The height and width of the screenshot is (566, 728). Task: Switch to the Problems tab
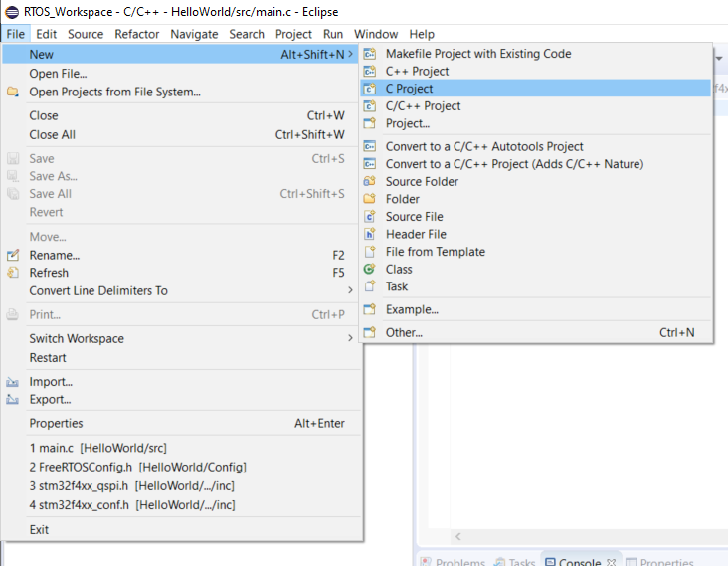tap(454, 562)
